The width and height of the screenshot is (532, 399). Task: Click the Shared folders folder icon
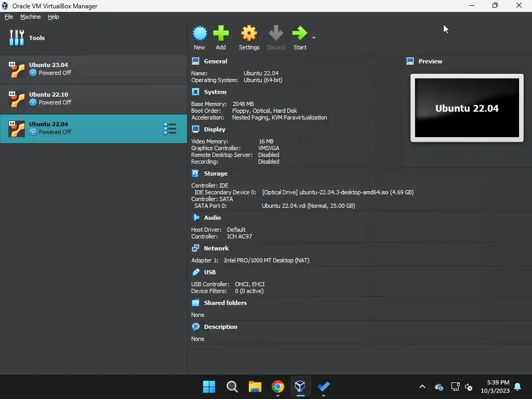[x=195, y=303]
